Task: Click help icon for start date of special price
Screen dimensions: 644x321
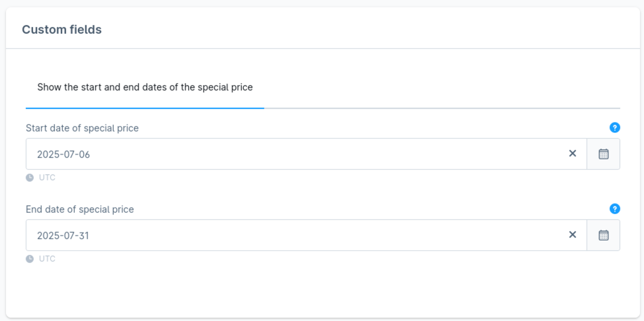Action: tap(615, 128)
